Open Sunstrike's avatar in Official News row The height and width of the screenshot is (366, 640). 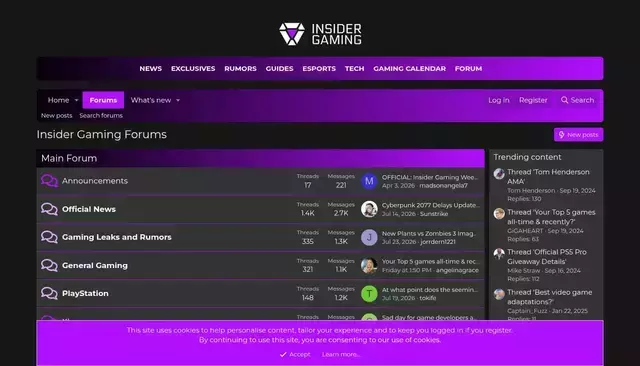coord(369,209)
